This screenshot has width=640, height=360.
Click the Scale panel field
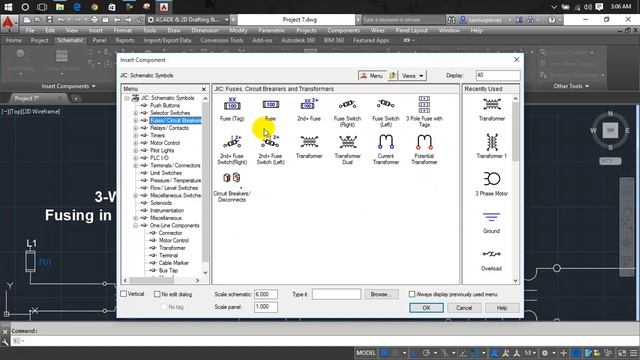click(x=266, y=307)
